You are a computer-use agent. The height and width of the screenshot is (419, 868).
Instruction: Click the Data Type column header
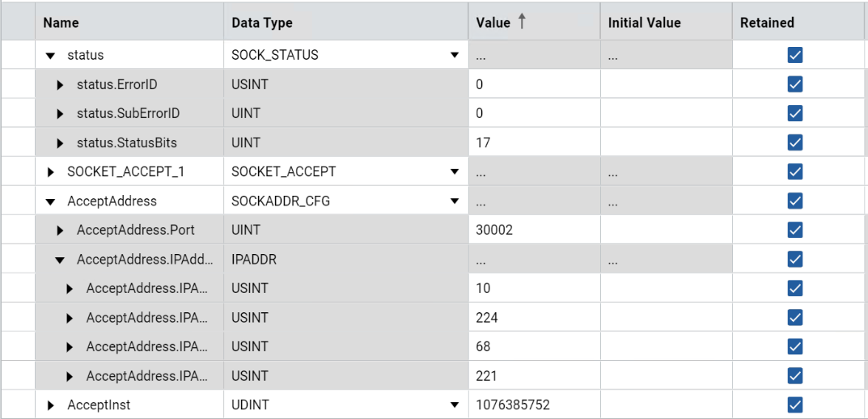[x=262, y=23]
